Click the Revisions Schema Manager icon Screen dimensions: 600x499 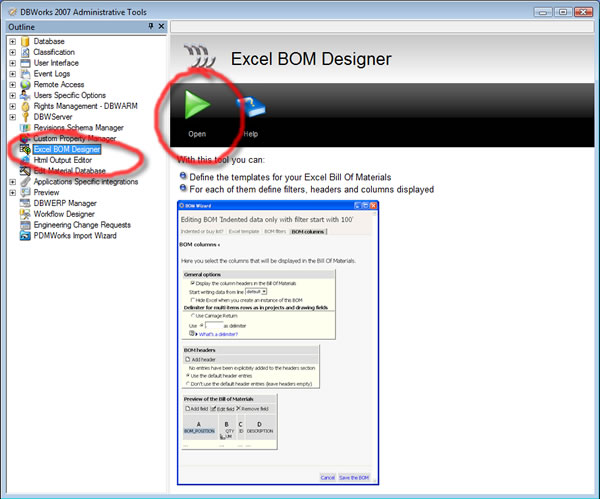click(25, 128)
